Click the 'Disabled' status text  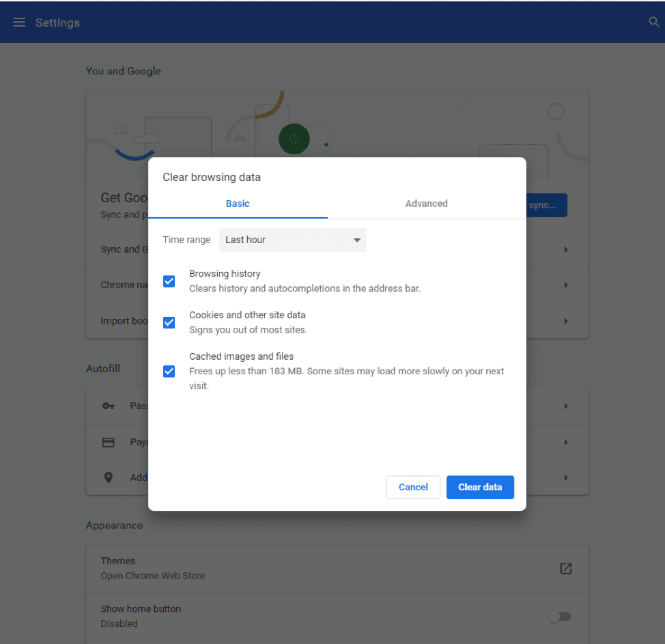[x=119, y=624]
